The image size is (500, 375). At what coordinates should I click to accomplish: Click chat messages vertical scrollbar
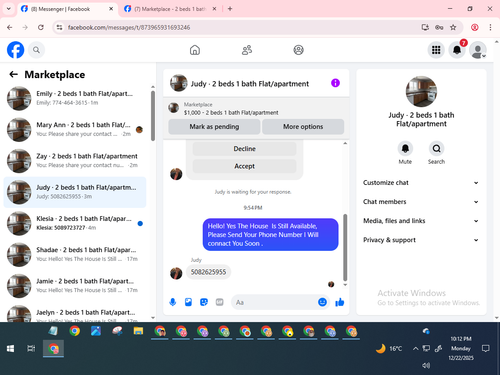(x=345, y=247)
